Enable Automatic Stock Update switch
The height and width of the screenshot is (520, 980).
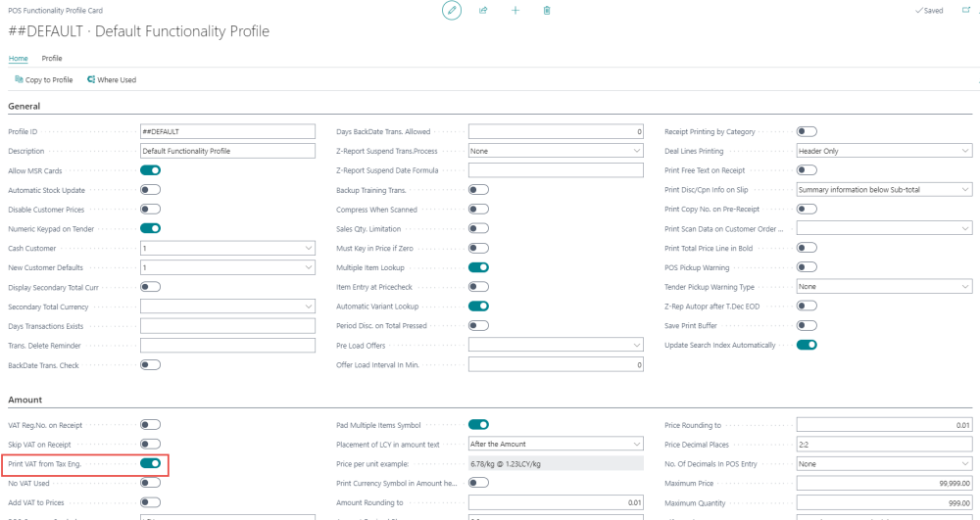(x=150, y=190)
